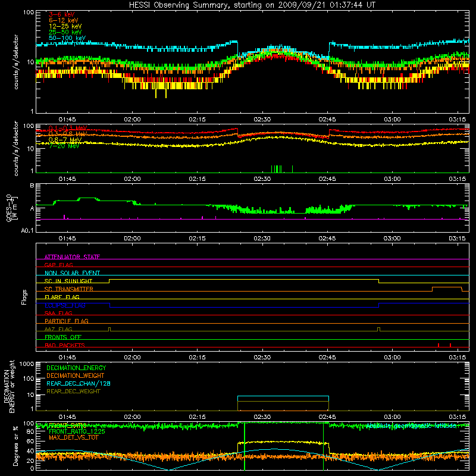Select the ECLIPSE_FLAG label
476x476 pixels.
tap(65, 305)
